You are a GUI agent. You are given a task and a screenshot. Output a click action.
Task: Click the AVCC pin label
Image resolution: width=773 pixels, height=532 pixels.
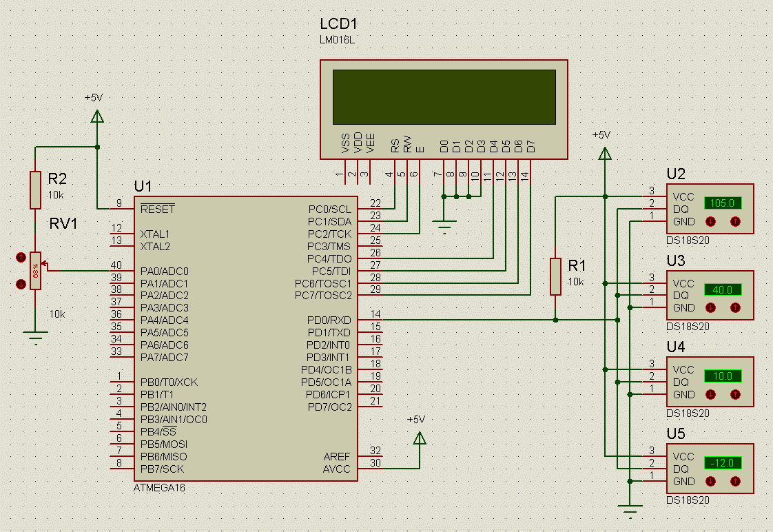[x=336, y=469]
